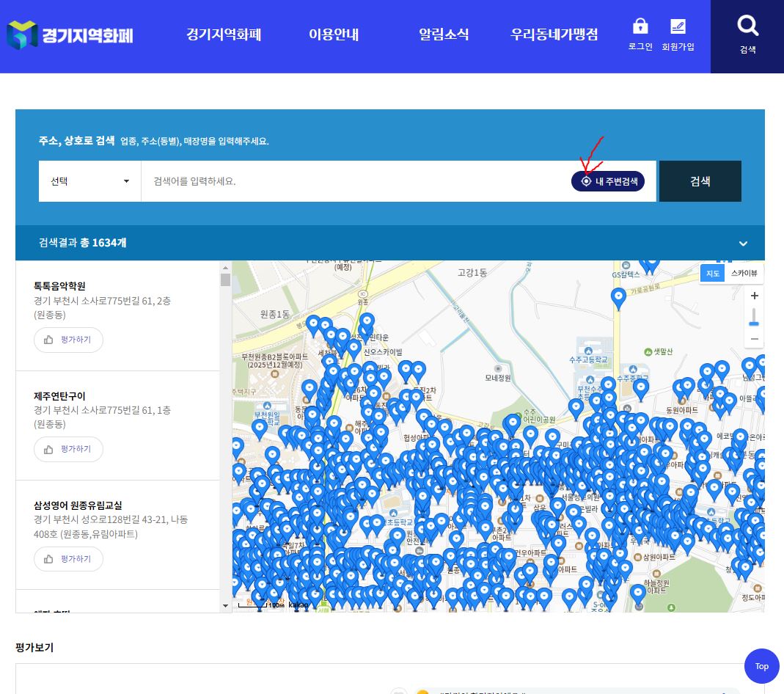This screenshot has height=694, width=784.
Task: Click 평가하기 for 삼성영어 원종유림교실
Action: tap(68, 559)
